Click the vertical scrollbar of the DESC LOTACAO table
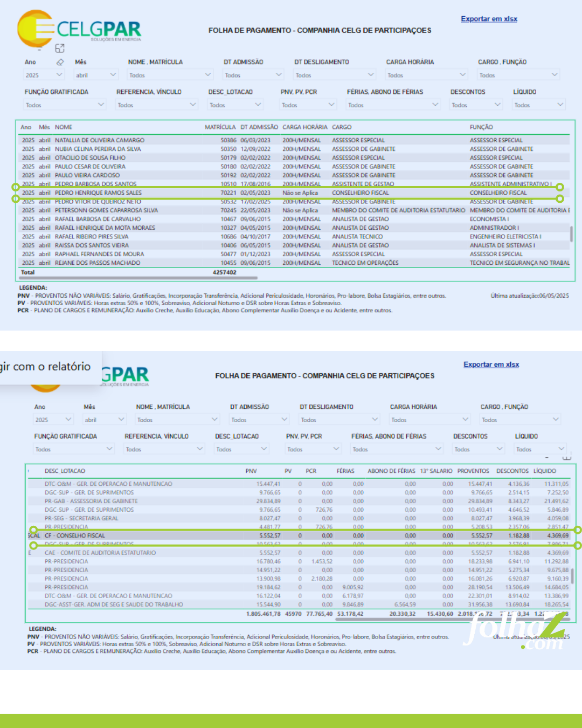 coord(572,576)
